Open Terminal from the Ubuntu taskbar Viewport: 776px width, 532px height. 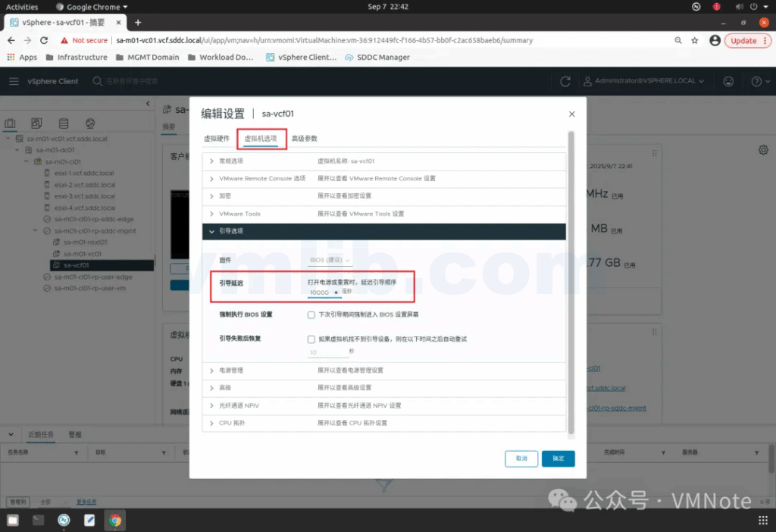tap(38, 520)
